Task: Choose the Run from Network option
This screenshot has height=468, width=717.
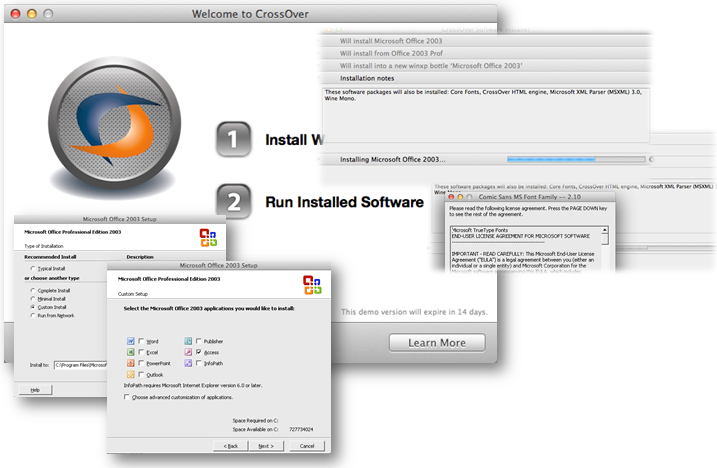Action: pyautogui.click(x=32, y=315)
